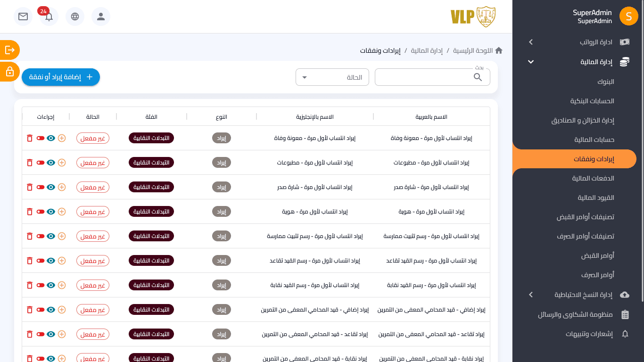Click the home icon in breadcrumb
The image size is (644, 362).
coord(499,50)
